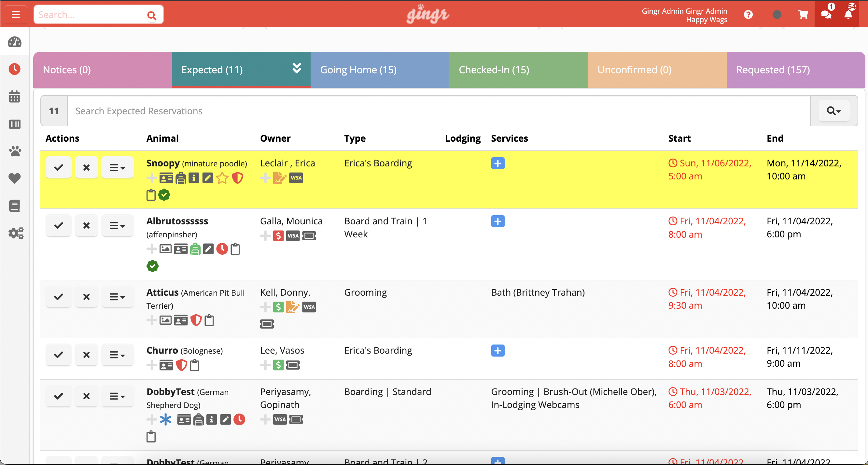Select the red clock icon in sidebar
This screenshot has height=465, width=868.
(15, 69)
